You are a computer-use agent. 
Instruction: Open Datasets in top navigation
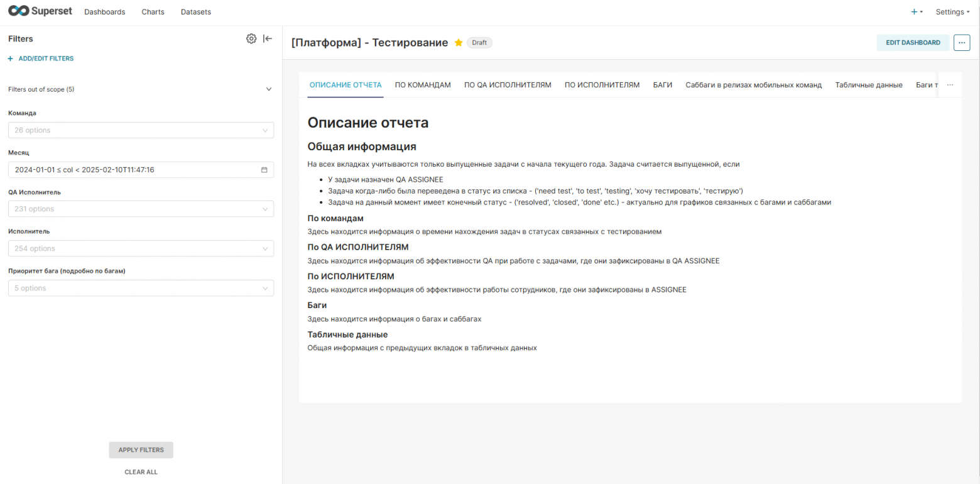point(195,12)
